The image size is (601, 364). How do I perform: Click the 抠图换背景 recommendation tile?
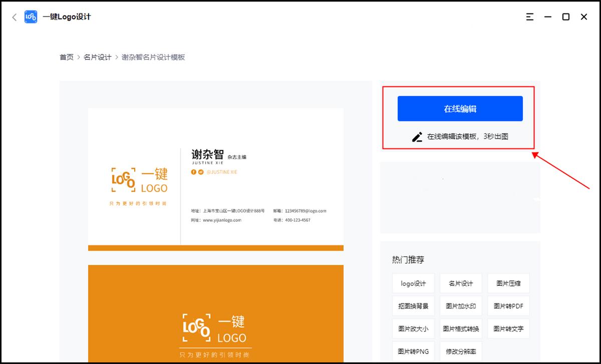coord(414,305)
